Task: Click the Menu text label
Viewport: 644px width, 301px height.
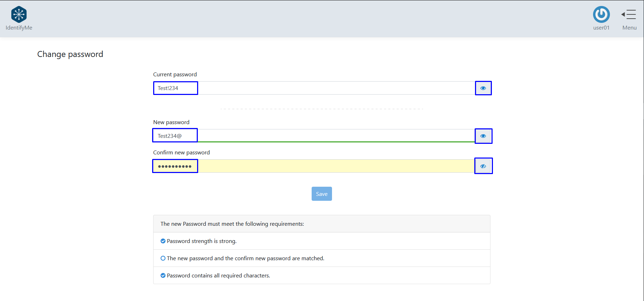Action: pyautogui.click(x=629, y=28)
